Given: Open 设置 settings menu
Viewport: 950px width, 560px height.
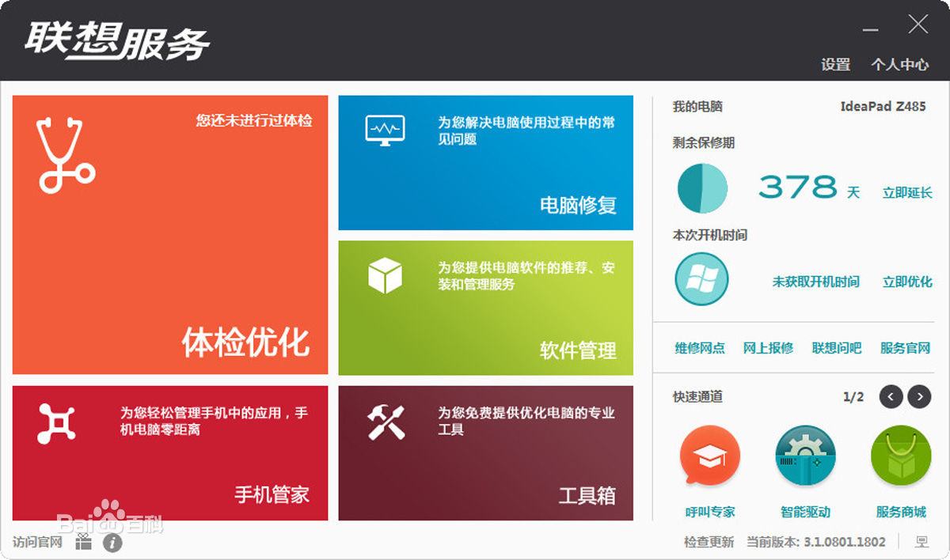Looking at the screenshot, I should (x=835, y=65).
